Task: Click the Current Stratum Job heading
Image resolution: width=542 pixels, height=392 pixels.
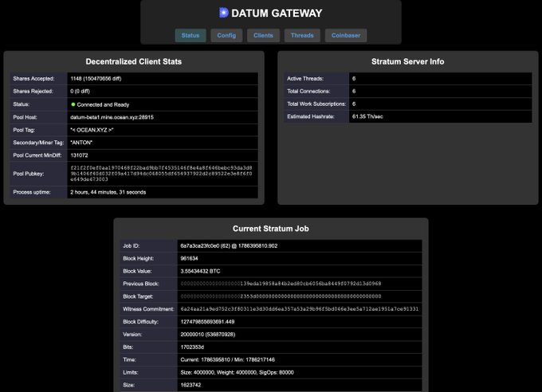Action: pos(271,229)
